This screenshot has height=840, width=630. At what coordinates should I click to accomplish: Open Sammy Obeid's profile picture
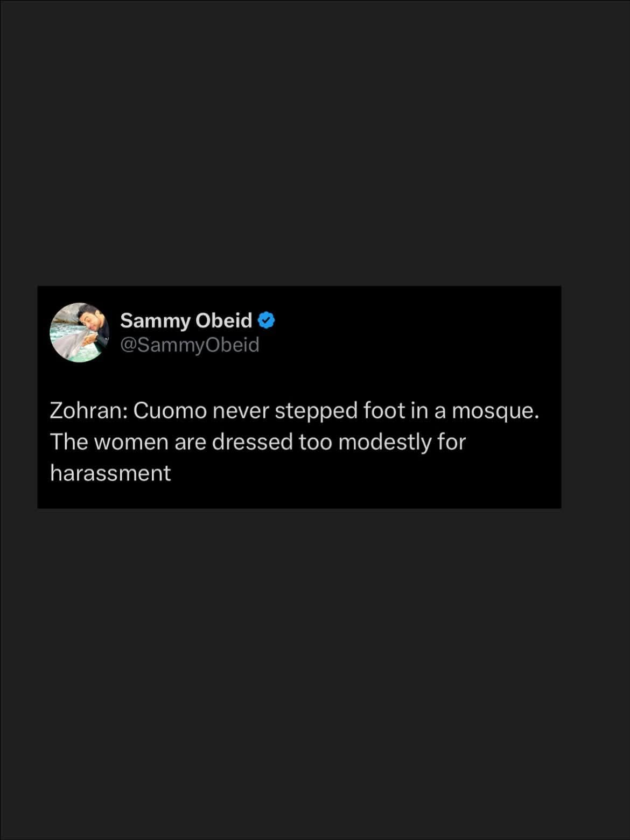pos(80,332)
